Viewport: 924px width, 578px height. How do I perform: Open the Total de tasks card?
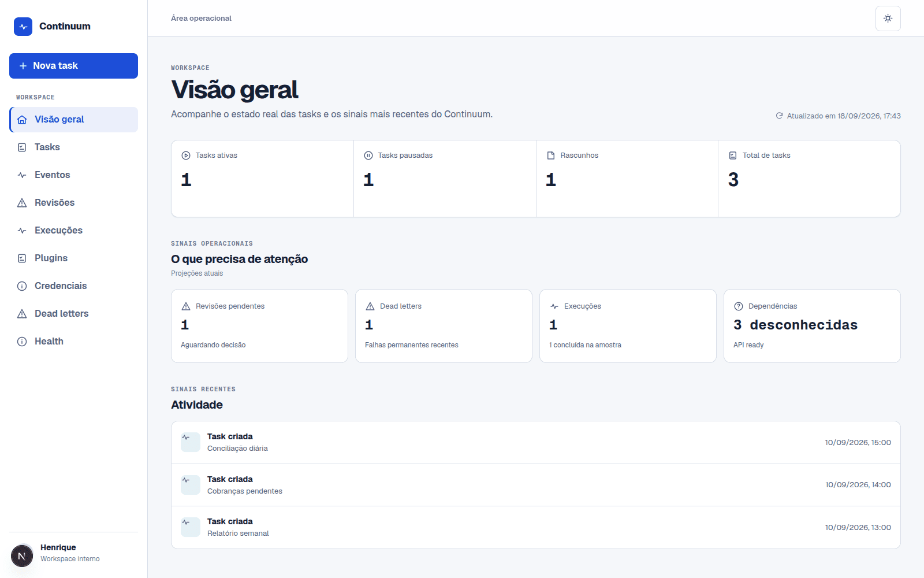tap(809, 179)
